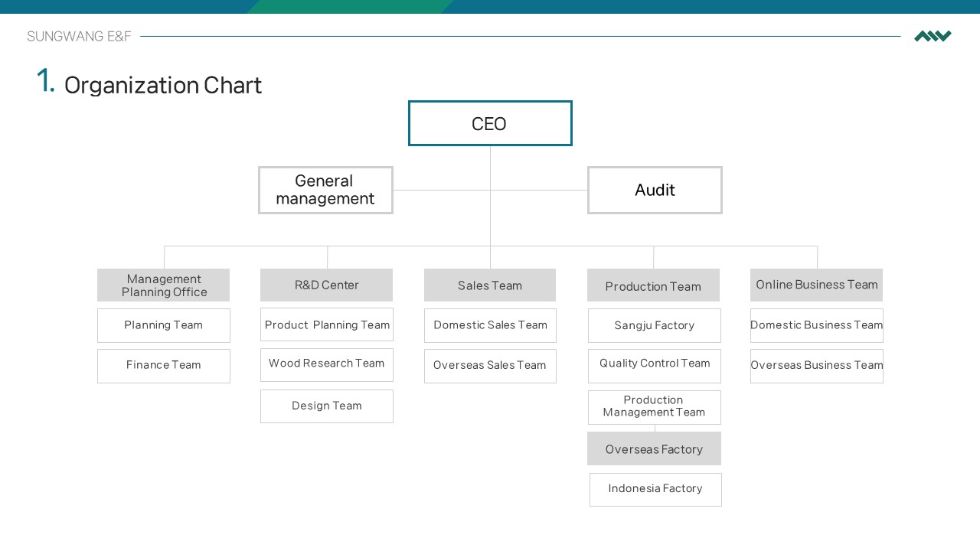Select the Audit box
Viewport: 980px width, 551px height.
coord(655,190)
